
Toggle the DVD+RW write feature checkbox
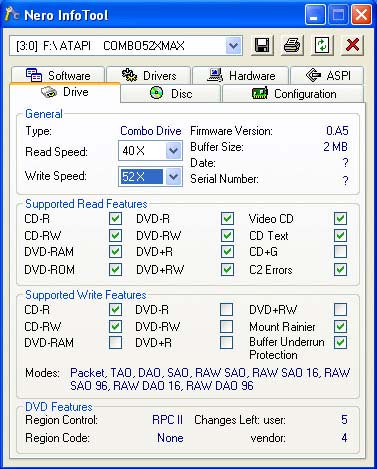click(x=340, y=309)
